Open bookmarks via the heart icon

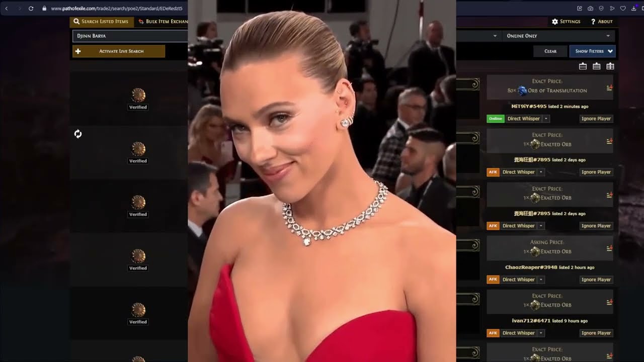(x=623, y=9)
